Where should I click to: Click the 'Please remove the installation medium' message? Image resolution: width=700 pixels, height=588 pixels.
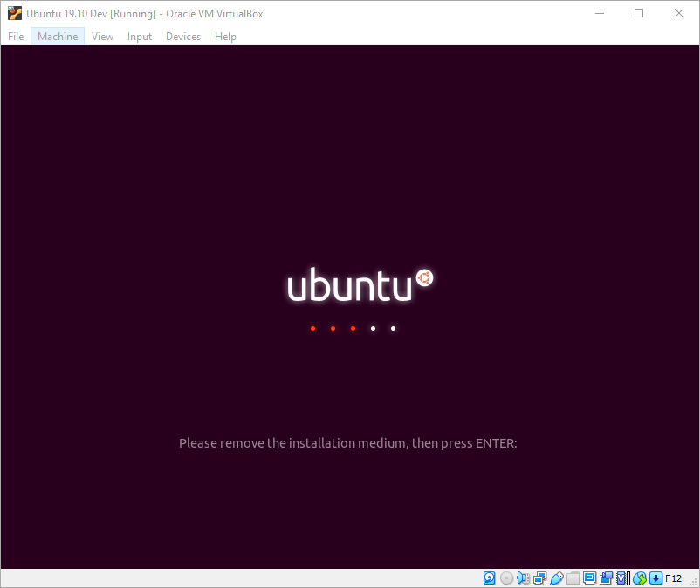click(x=347, y=443)
